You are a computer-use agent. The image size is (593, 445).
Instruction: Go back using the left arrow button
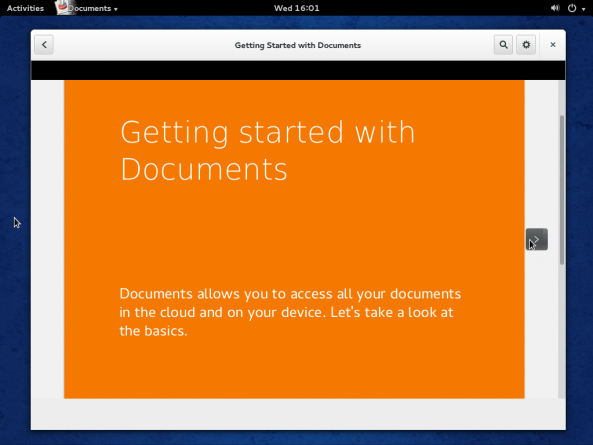coord(44,45)
